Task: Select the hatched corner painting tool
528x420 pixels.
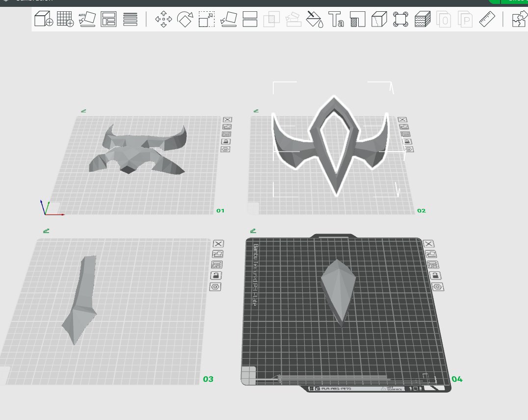Action: pyautogui.click(x=358, y=19)
